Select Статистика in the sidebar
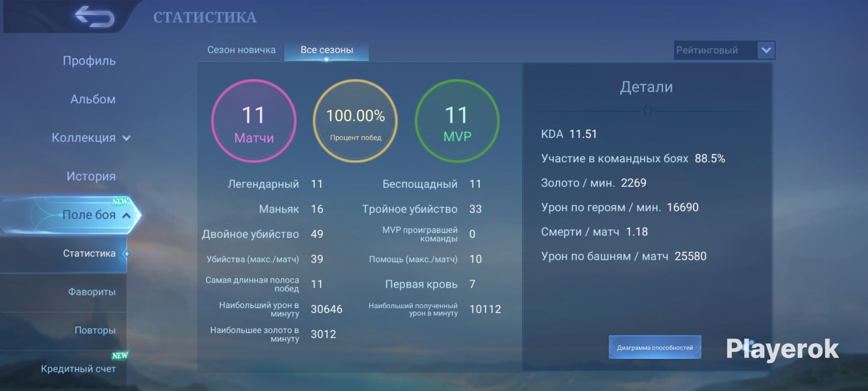Screen dimensions: 868x391 pyautogui.click(x=63, y=253)
